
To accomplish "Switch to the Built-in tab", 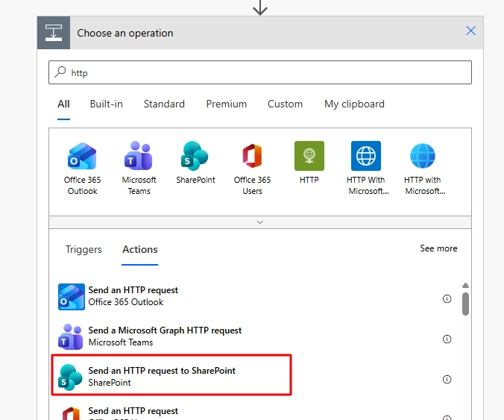I will (x=107, y=104).
